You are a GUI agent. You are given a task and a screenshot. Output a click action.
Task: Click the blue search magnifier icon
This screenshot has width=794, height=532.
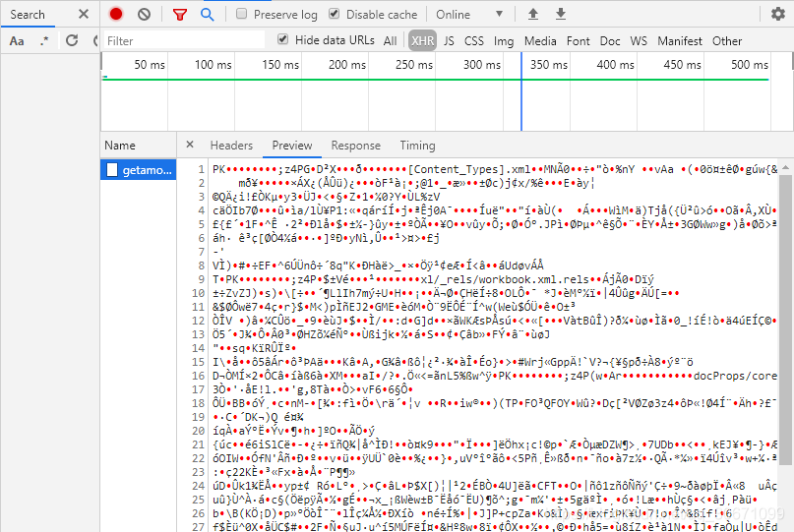point(207,15)
